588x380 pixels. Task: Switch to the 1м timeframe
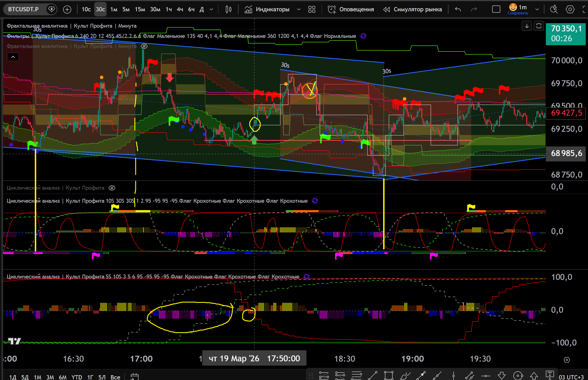tap(114, 9)
